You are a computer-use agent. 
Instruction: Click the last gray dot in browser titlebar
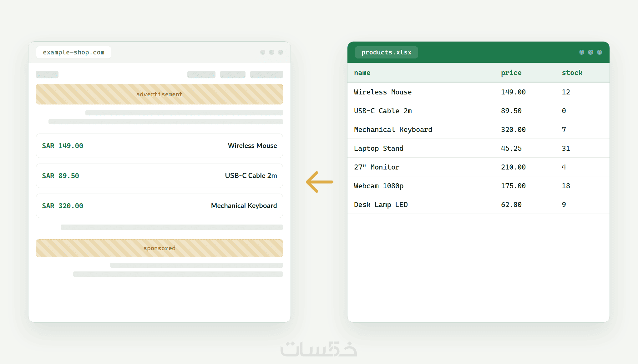point(281,52)
